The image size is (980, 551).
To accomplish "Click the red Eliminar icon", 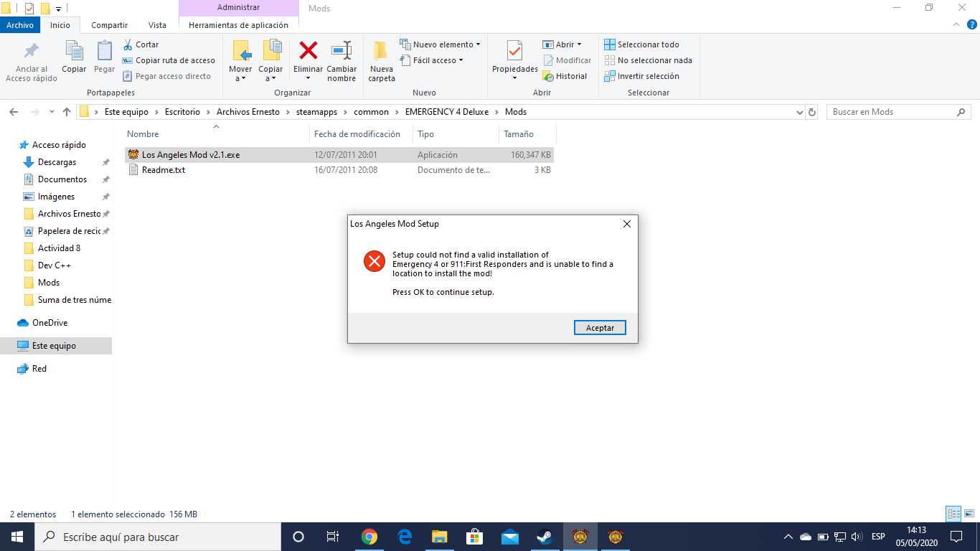I will tap(308, 50).
